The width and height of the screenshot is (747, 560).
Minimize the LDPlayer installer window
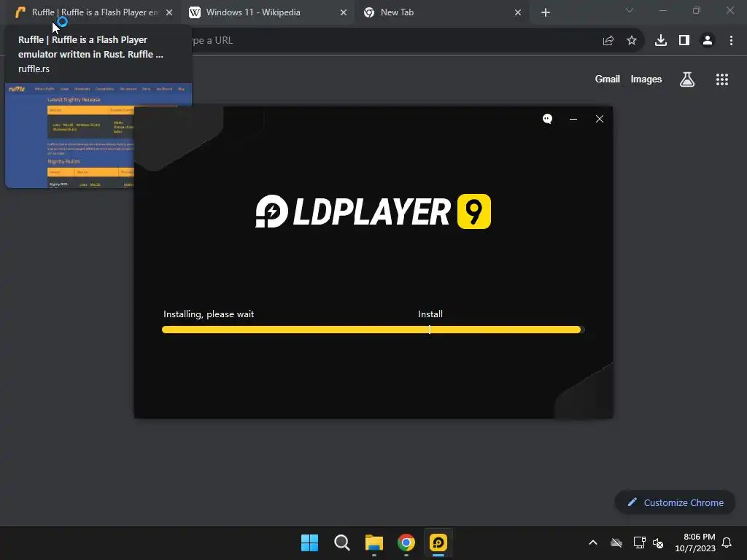tap(573, 119)
